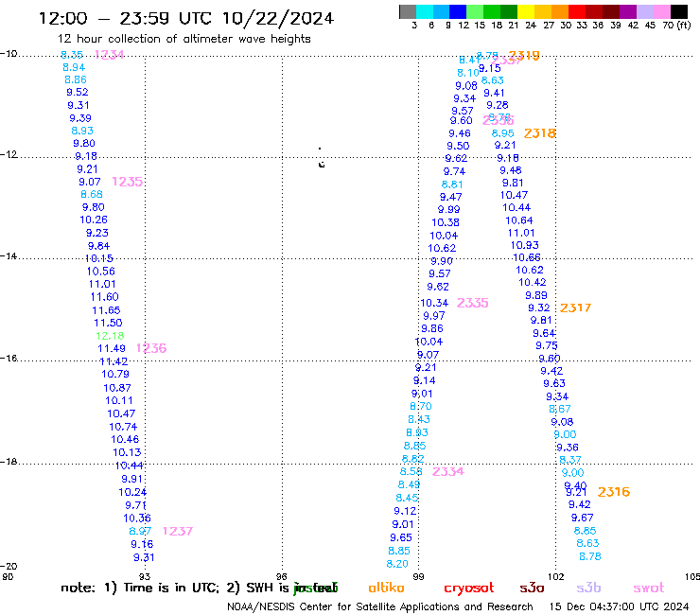Click the orange time label 2318
Viewport: 700px width, 615px height.
pos(540,133)
